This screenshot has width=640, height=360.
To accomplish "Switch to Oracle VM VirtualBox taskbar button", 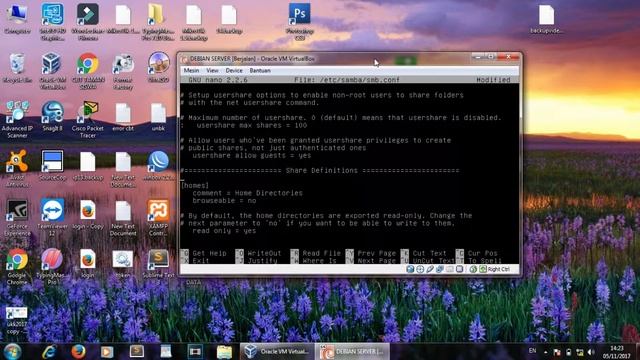I will coord(276,351).
